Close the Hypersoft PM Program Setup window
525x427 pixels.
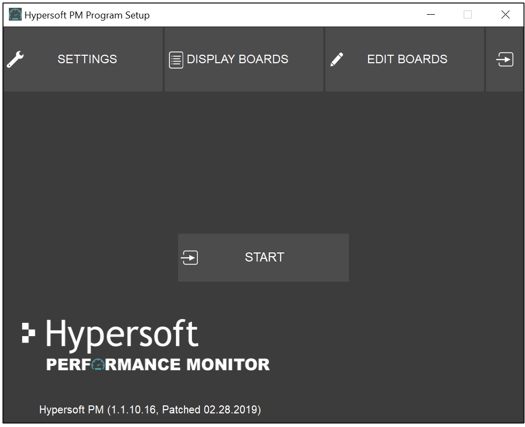(x=505, y=15)
